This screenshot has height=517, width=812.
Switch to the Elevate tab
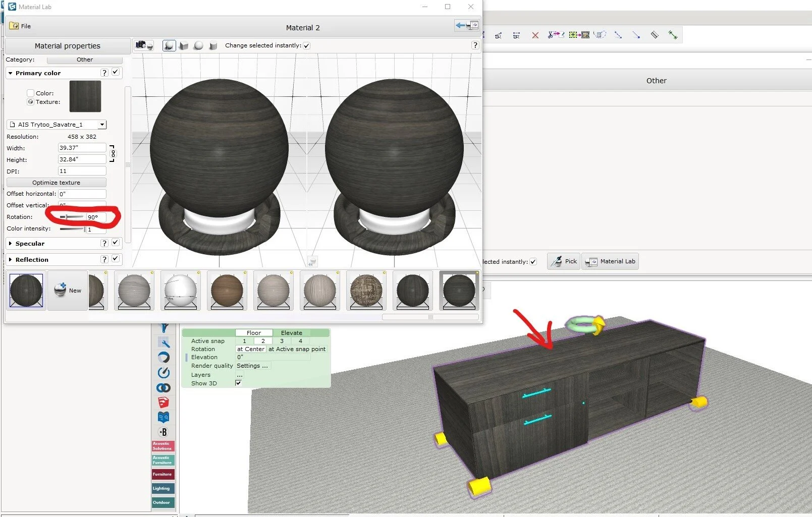tap(291, 332)
